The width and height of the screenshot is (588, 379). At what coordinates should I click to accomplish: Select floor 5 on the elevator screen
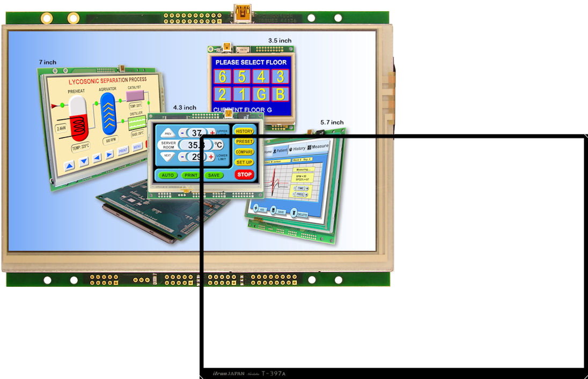coord(242,77)
